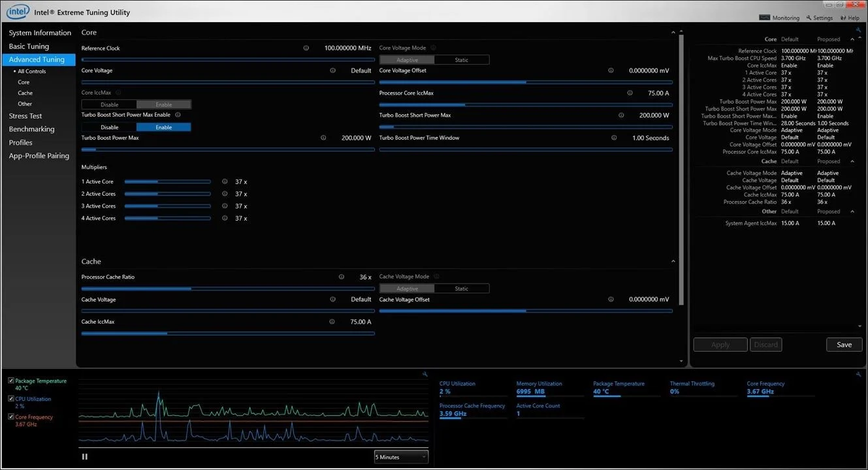This screenshot has height=470, width=868.
Task: Collapse the Core section using its chevron
Action: [x=673, y=33]
